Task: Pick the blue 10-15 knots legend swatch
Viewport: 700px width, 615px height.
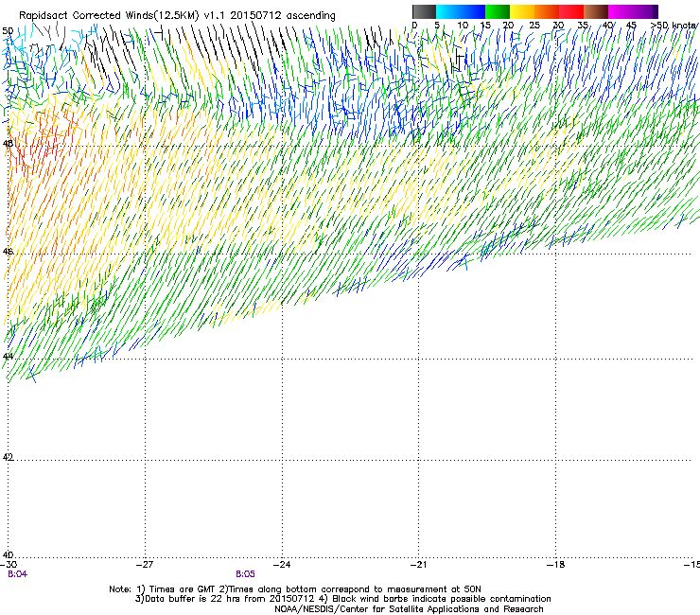Action: (473, 11)
